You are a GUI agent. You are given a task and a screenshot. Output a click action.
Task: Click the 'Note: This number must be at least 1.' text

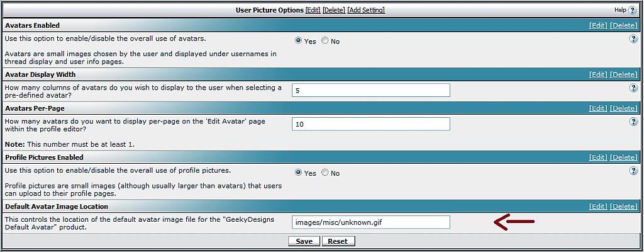click(69, 144)
